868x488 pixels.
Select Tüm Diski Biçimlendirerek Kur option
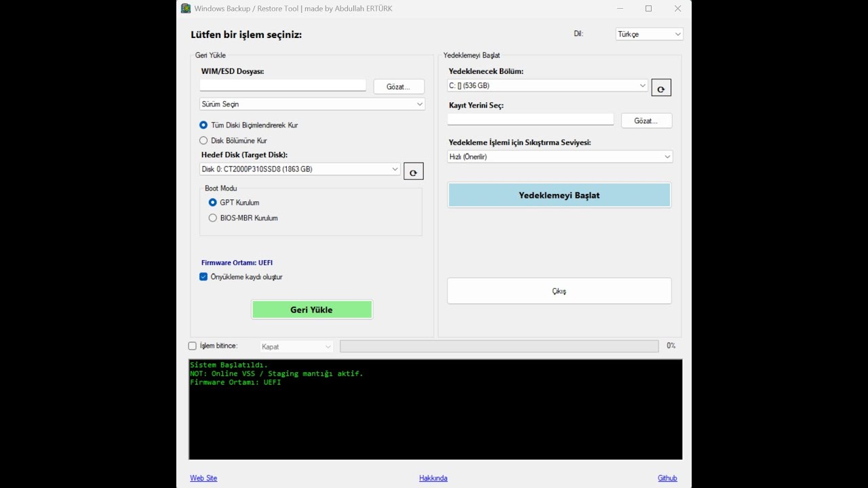(x=248, y=125)
